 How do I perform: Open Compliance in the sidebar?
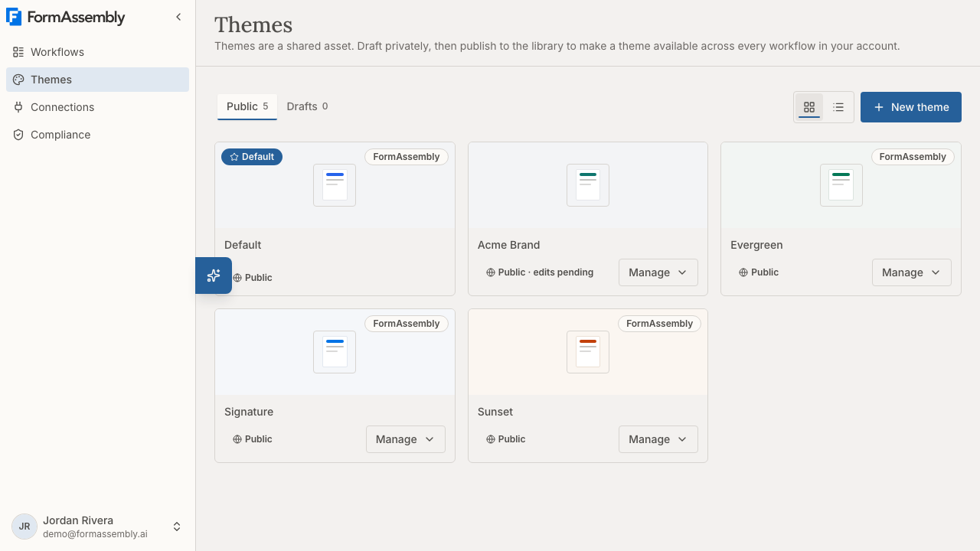[x=97, y=135]
